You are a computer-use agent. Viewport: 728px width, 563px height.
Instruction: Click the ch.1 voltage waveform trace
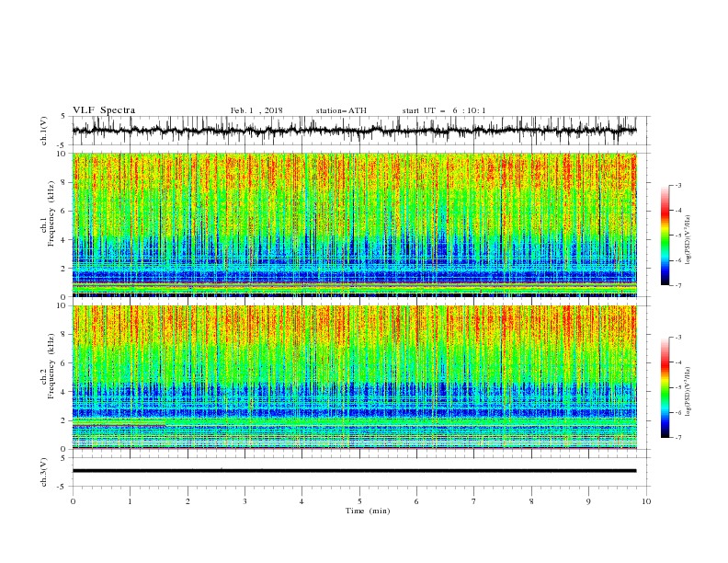[x=354, y=130]
